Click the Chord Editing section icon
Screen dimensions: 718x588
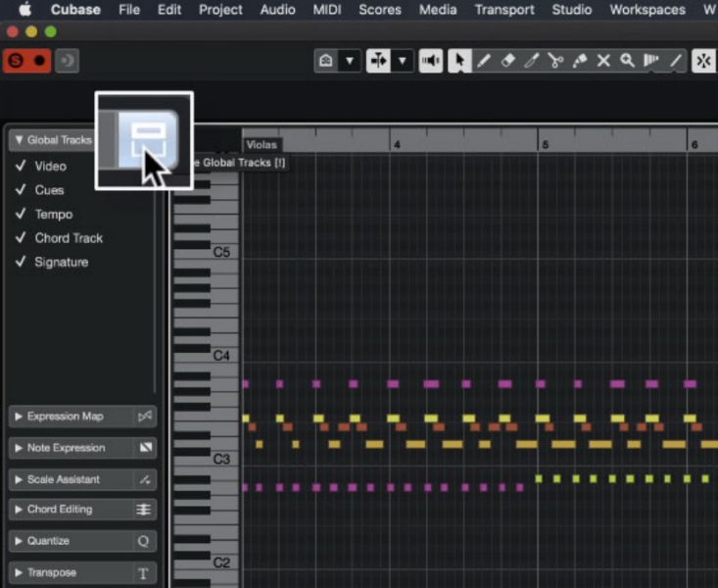pyautogui.click(x=143, y=510)
